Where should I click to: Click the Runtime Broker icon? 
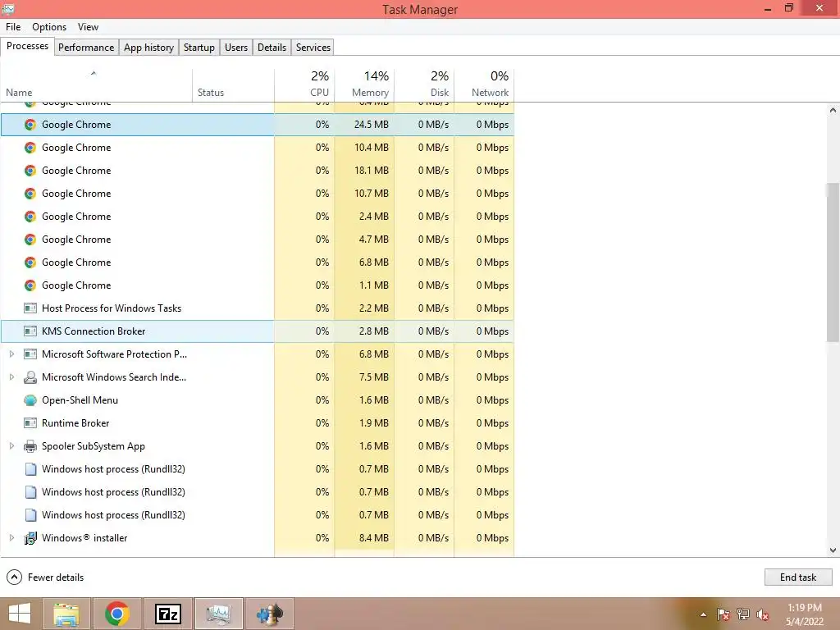(30, 423)
